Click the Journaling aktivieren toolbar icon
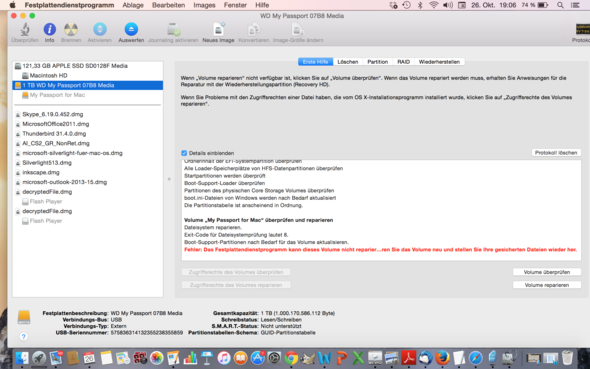Viewport: 590px width, 369px height. point(173,29)
